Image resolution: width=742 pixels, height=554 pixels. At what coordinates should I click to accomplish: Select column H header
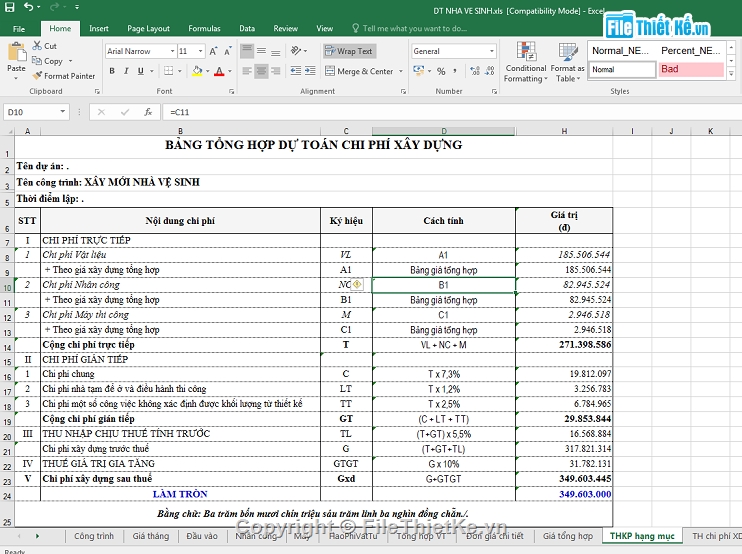(564, 131)
